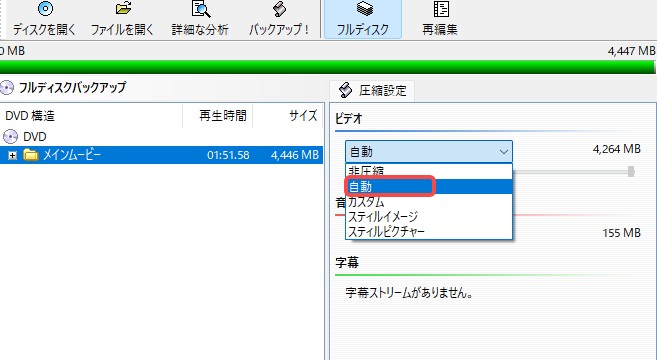Screen dimensions: 657x360
Task: Open a file with ファイルを開く
Action: [122, 19]
